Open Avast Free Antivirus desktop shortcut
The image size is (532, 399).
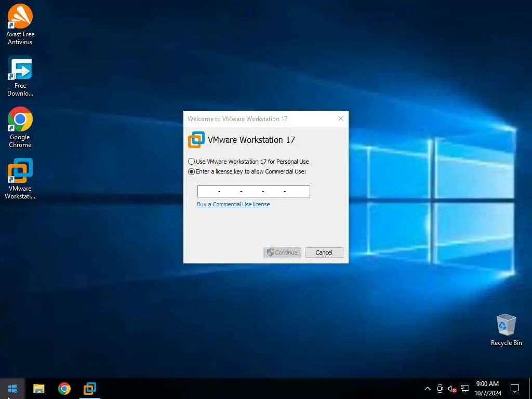[20, 24]
